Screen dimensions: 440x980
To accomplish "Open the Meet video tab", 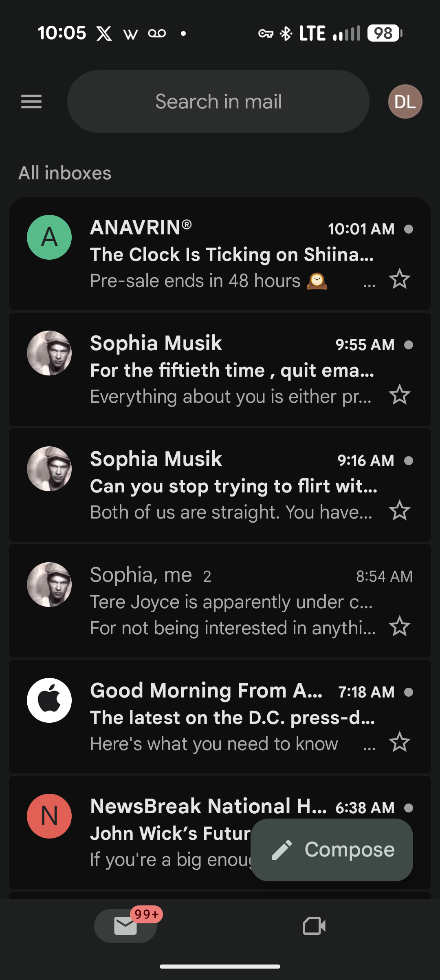I will pos(314,926).
